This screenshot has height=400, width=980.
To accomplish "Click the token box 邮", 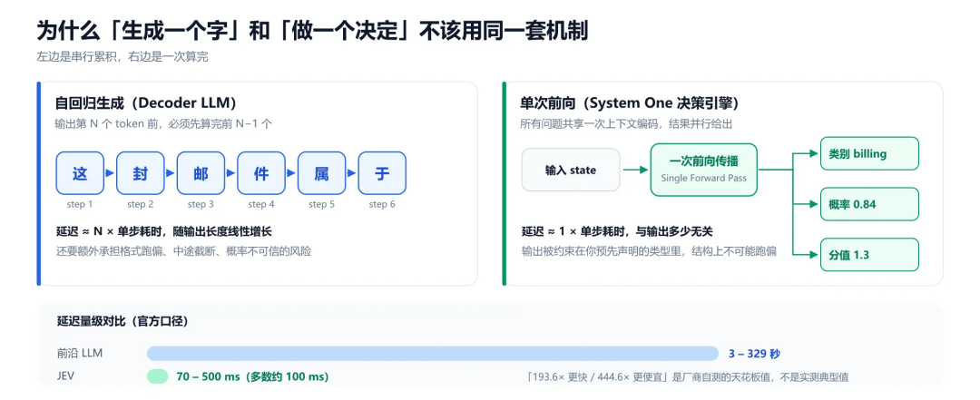I will tap(201, 173).
